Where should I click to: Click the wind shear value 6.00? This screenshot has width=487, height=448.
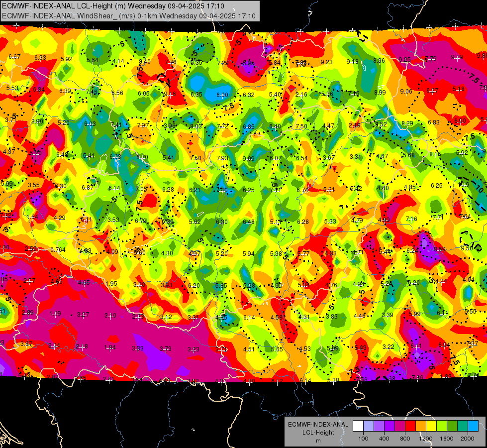222,95
